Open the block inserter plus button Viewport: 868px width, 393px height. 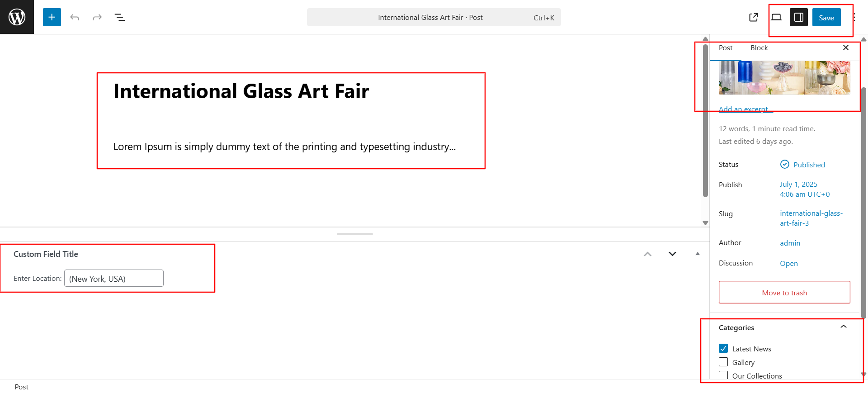pos(52,17)
